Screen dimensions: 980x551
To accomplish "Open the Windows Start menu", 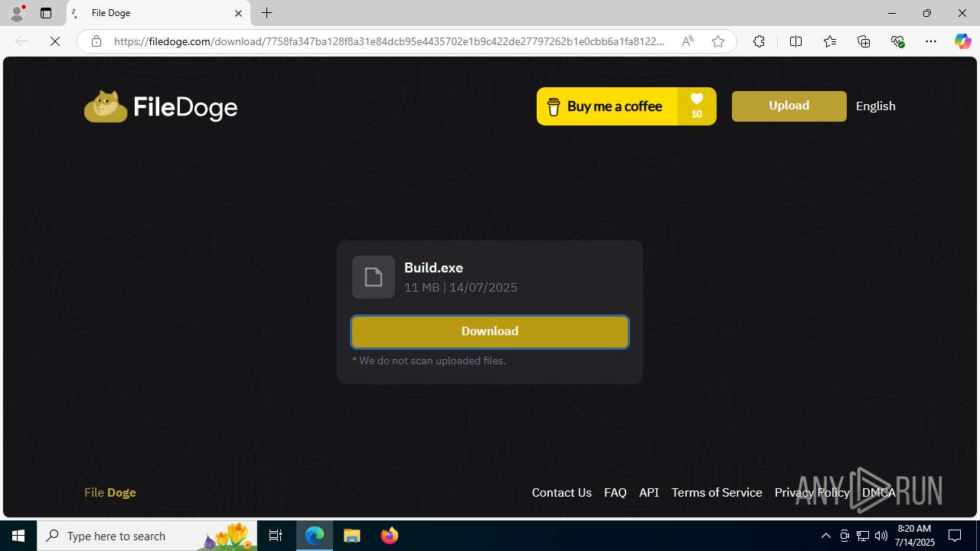I will point(18,536).
